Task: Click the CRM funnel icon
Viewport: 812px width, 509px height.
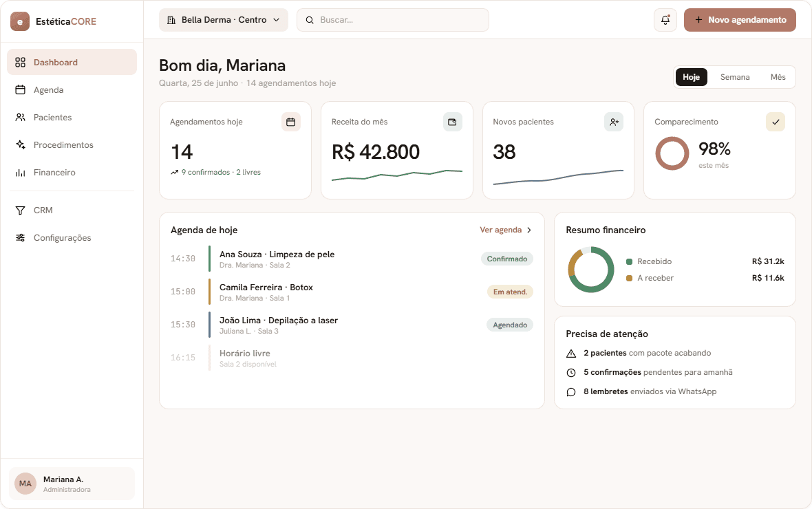Action: [20, 210]
